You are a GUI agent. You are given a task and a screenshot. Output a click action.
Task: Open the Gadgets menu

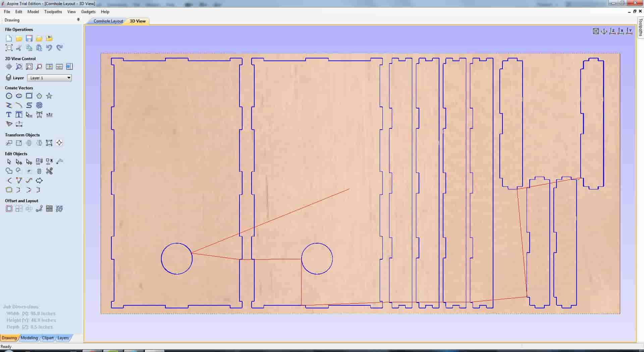88,12
